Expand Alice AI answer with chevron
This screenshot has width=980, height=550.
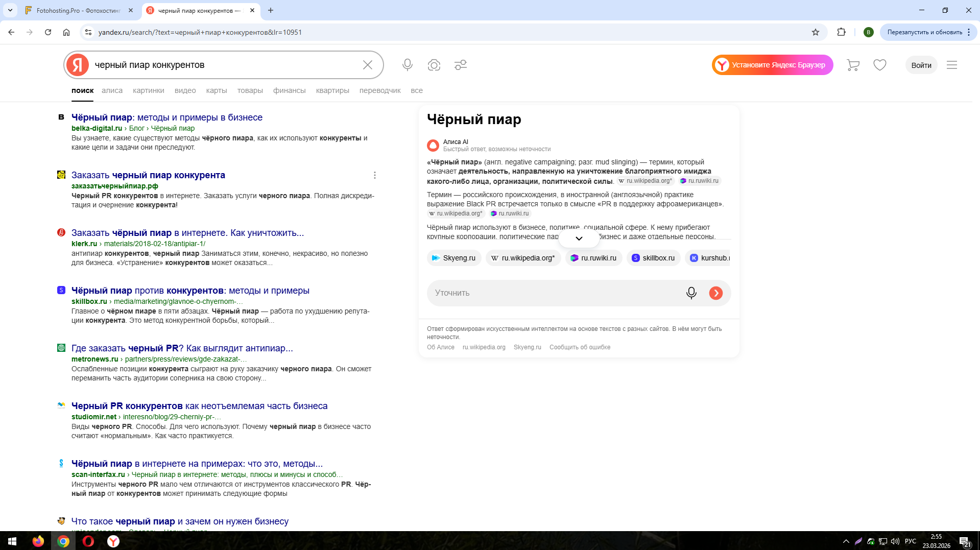(x=579, y=238)
